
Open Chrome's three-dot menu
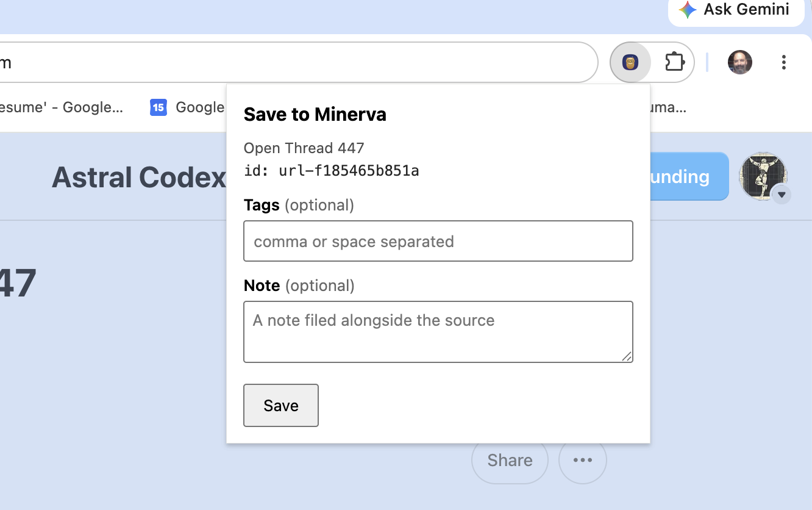point(784,62)
